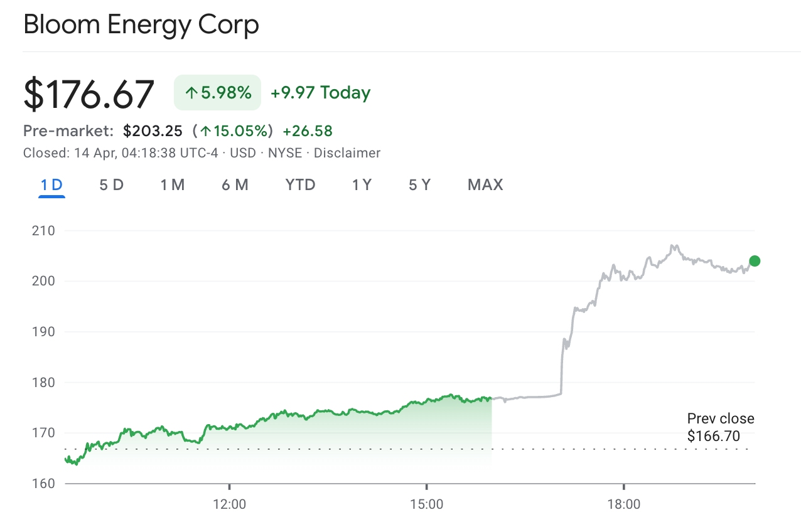Click the green 5.98% percentage badge
The image size is (801, 532).
pyautogui.click(x=217, y=92)
